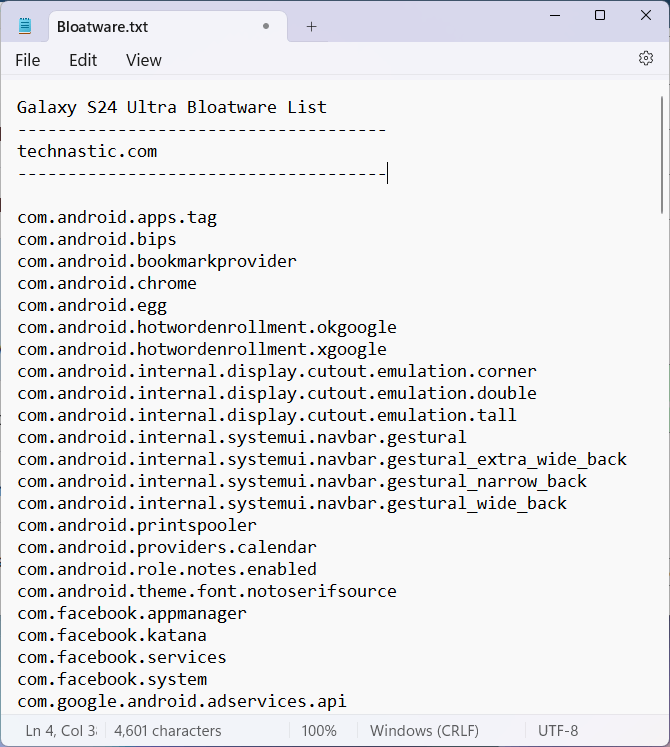
Task: Click the technastic.com text line
Action: pos(87,151)
